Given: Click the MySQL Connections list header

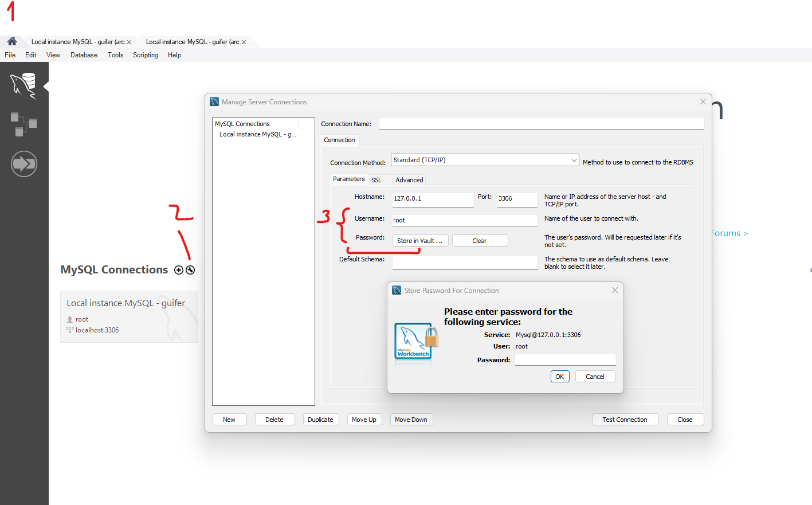Looking at the screenshot, I should pyautogui.click(x=256, y=124).
